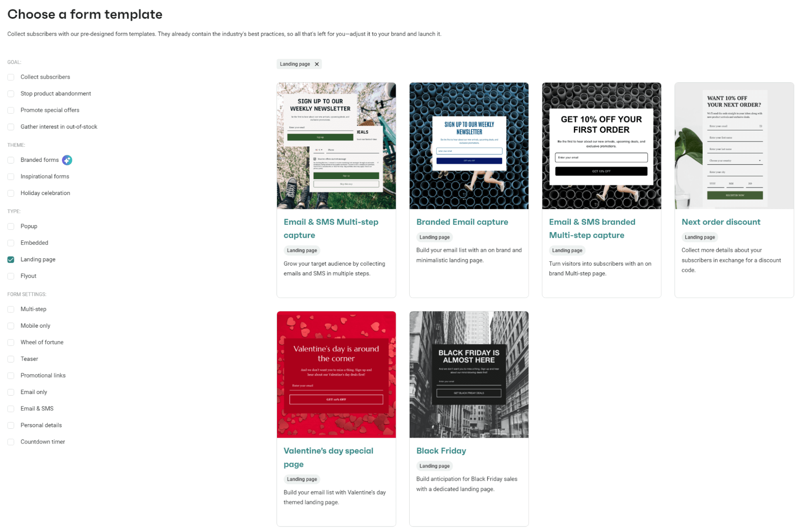Open the Next order discount template
The image size is (799, 532).
pyautogui.click(x=720, y=222)
